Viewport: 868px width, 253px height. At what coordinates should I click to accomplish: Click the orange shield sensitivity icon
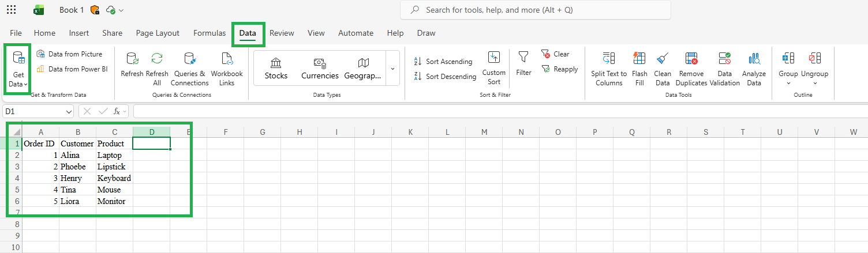click(x=95, y=10)
